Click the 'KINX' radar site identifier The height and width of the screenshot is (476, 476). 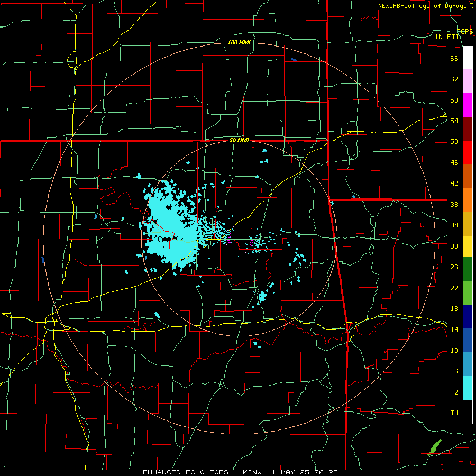[x=253, y=472]
